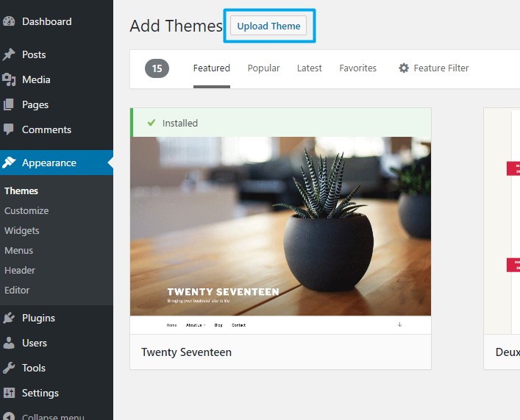Click the Media library icon
Screen dimensions: 520x420
point(9,80)
